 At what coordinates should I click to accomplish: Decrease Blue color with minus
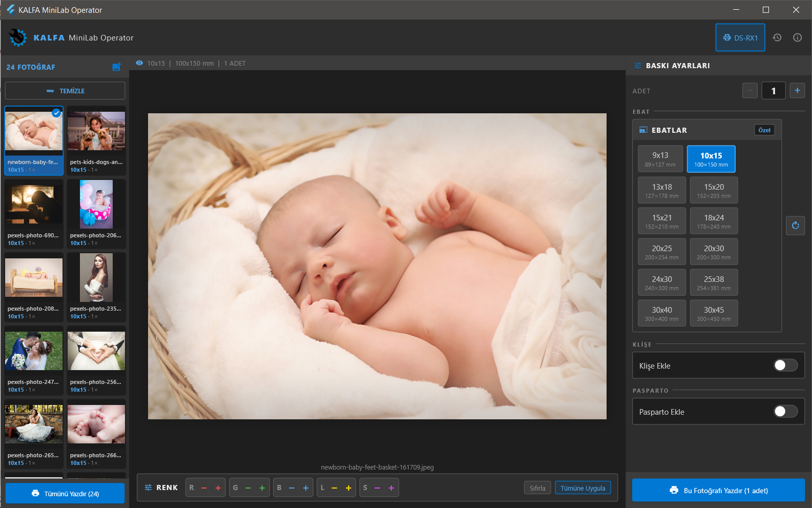coord(292,488)
